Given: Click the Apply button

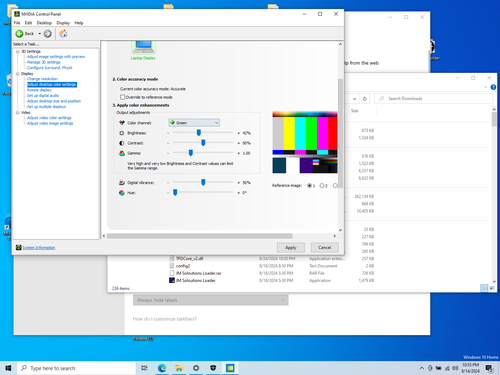Looking at the screenshot, I should coord(291,248).
